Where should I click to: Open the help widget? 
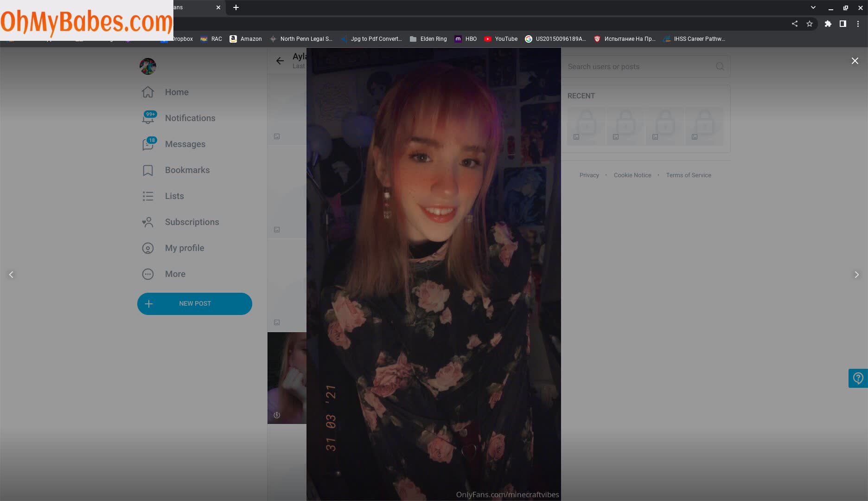[858, 378]
